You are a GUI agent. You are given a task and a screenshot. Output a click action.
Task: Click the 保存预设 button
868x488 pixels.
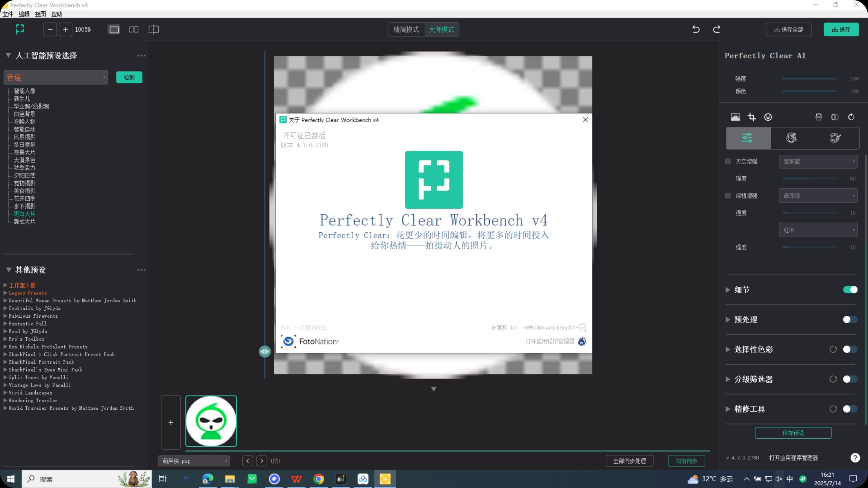(x=793, y=433)
